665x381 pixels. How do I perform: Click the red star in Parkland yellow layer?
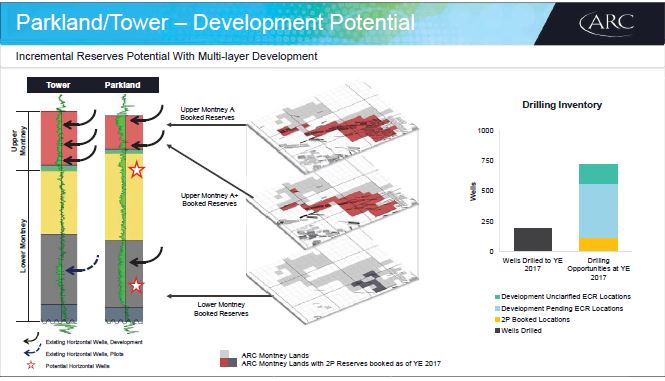point(136,169)
